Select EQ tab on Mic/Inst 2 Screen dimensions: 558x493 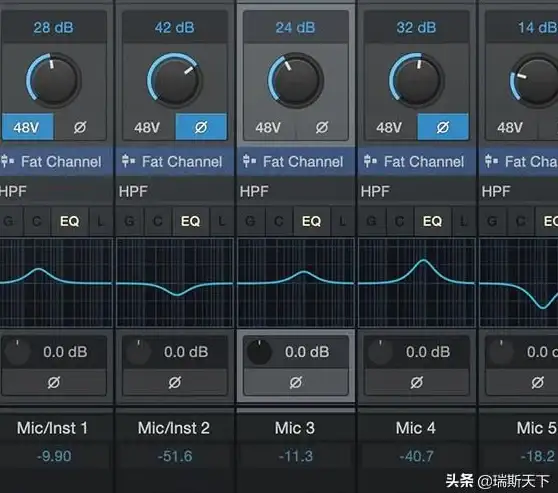click(191, 221)
